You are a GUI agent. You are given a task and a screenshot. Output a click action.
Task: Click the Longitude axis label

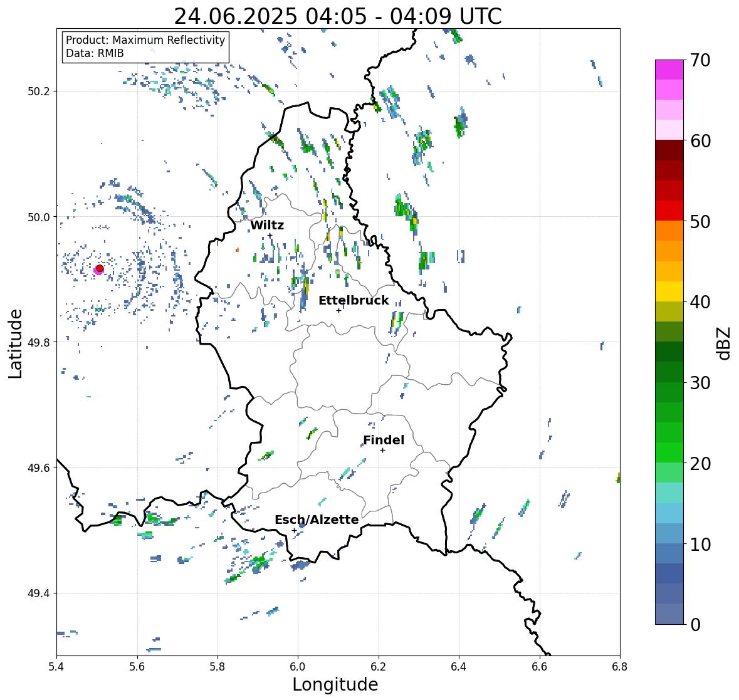click(x=335, y=684)
